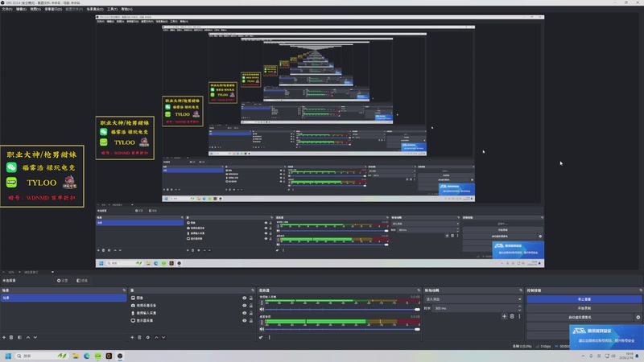Open advanced audio properties in mixer footer
The width and height of the screenshot is (644, 362).
point(261,337)
